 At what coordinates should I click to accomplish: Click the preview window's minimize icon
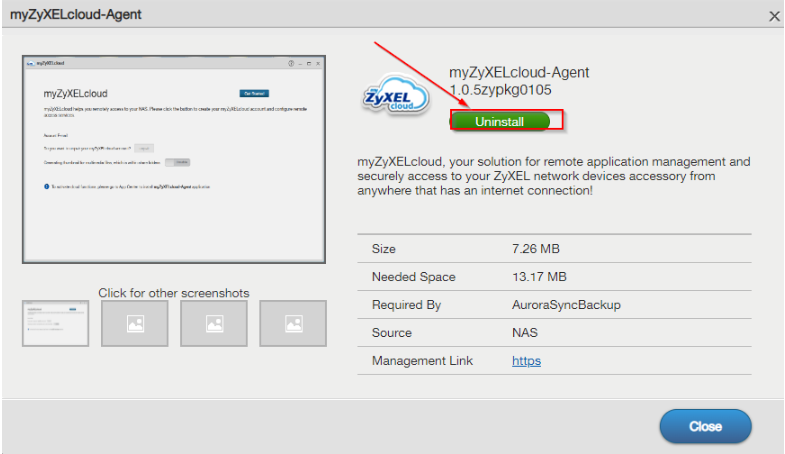click(x=299, y=63)
